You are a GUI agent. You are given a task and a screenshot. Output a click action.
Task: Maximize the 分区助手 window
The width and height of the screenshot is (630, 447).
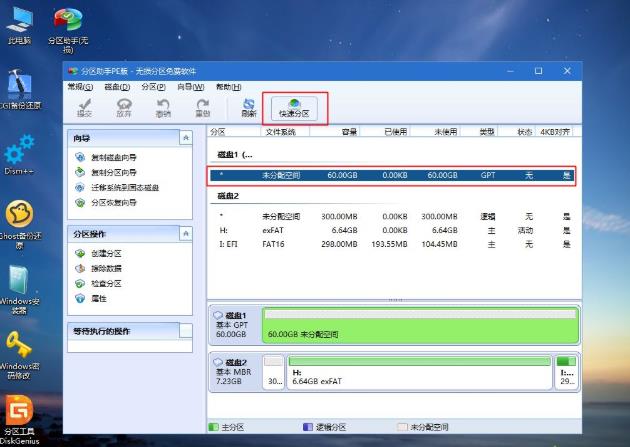538,71
